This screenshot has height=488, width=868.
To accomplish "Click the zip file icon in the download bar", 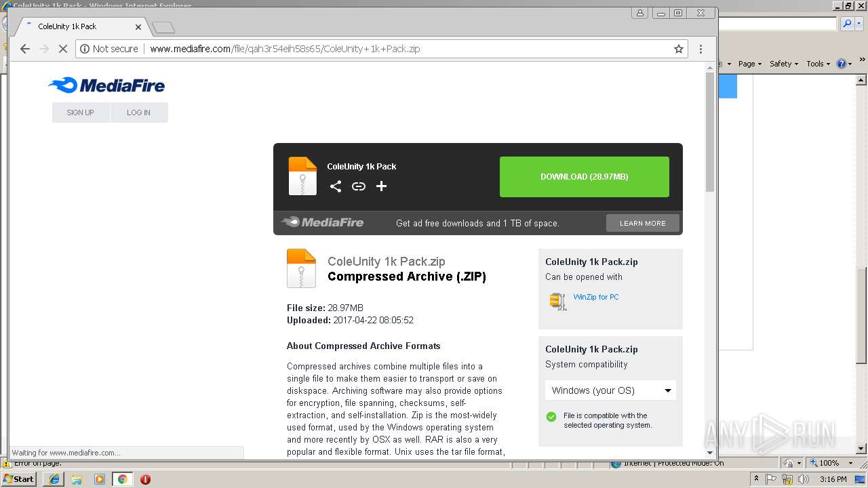I will (x=302, y=176).
